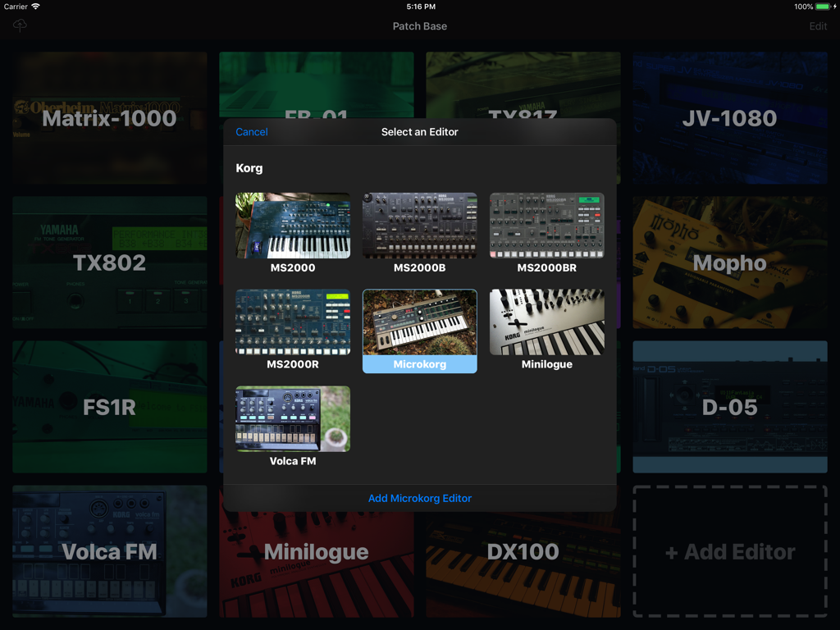Select the Volca FM editor thumbnail

292,418
